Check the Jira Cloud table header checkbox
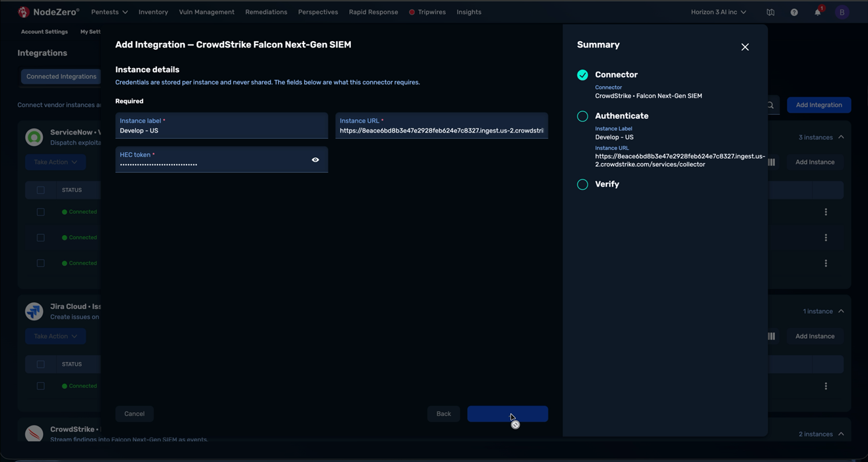Viewport: 868px width, 462px height. [x=41, y=364]
